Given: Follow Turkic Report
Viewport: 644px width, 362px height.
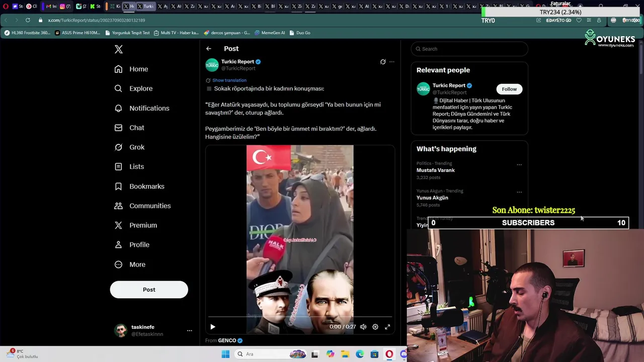Looking at the screenshot, I should point(509,89).
